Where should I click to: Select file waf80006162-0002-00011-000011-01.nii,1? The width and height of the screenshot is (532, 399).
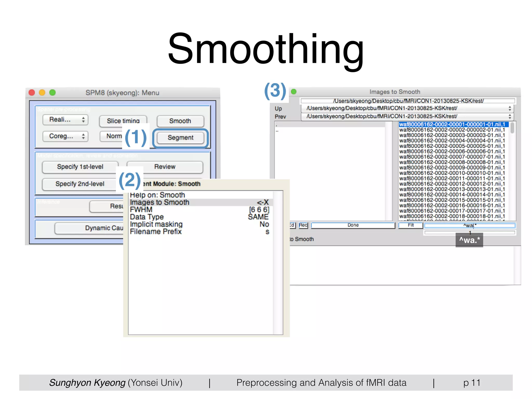[454, 178]
